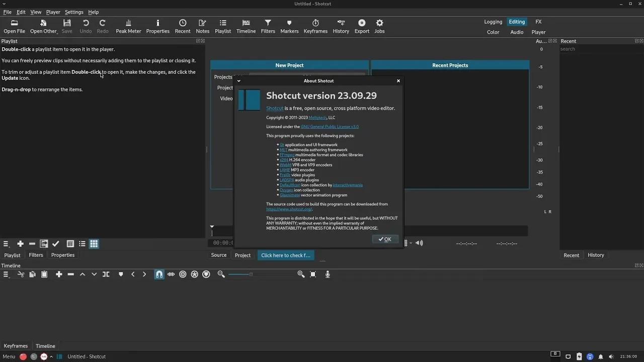Open the Settings menu
The height and width of the screenshot is (362, 644).
73,12
